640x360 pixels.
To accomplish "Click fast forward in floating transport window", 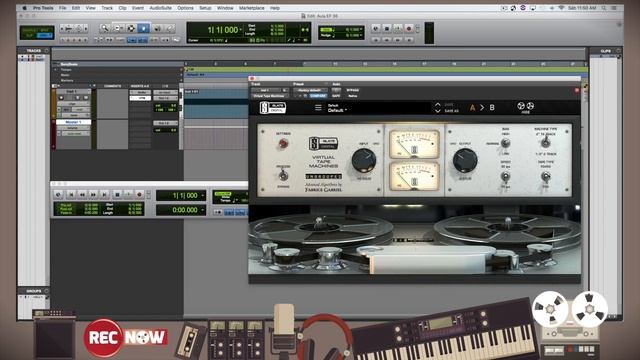I will (x=93, y=195).
